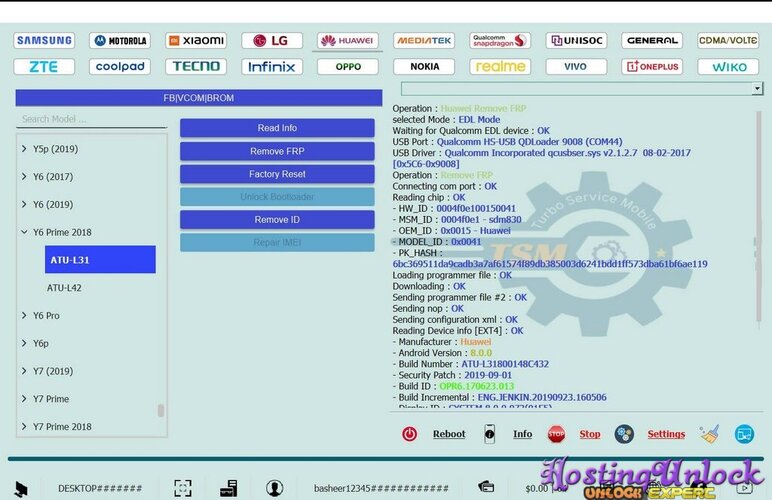Expand the Y7 Prime model group
Image resolution: width=772 pixels, height=500 pixels.
(25, 399)
